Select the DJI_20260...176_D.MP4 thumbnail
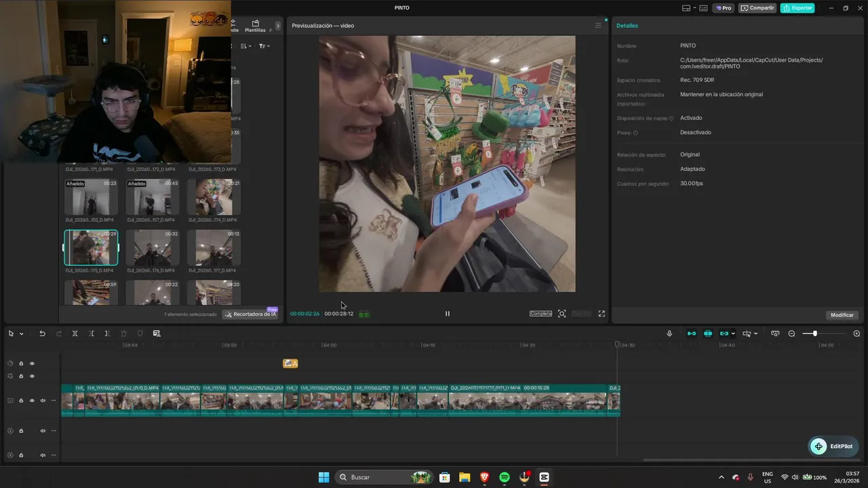 153,247
